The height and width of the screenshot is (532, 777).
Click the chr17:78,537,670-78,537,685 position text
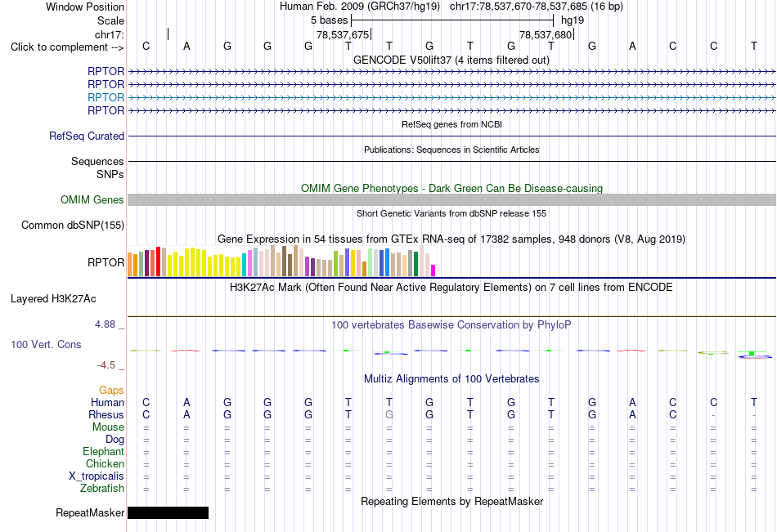point(519,7)
